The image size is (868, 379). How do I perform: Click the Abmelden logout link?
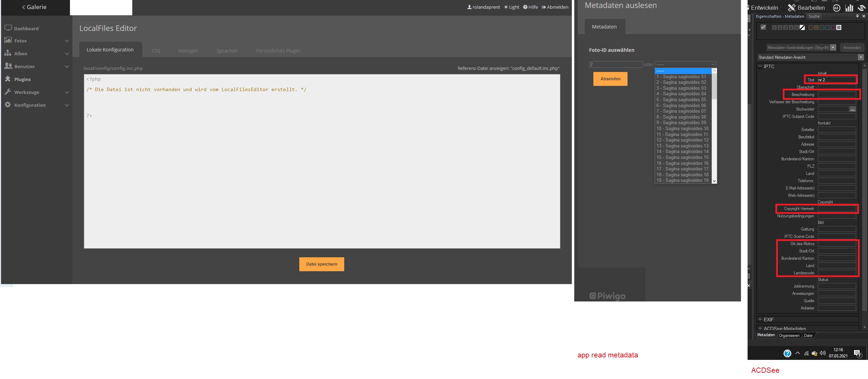click(x=555, y=7)
